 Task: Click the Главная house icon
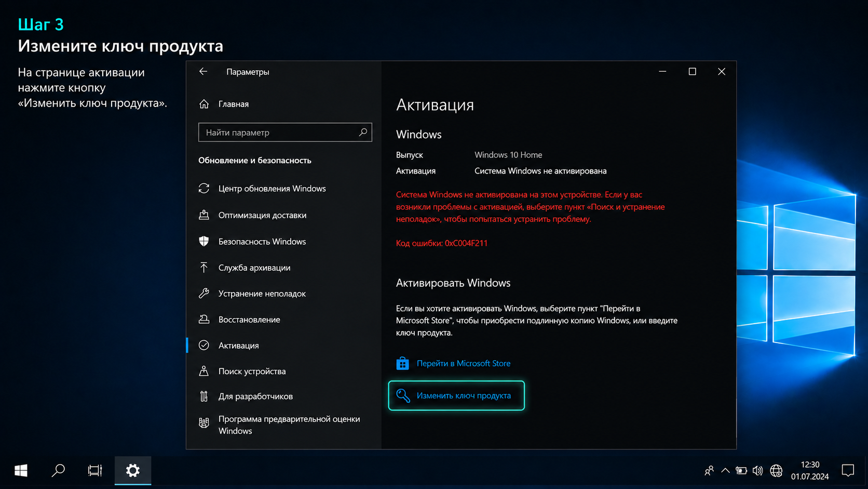pos(204,104)
